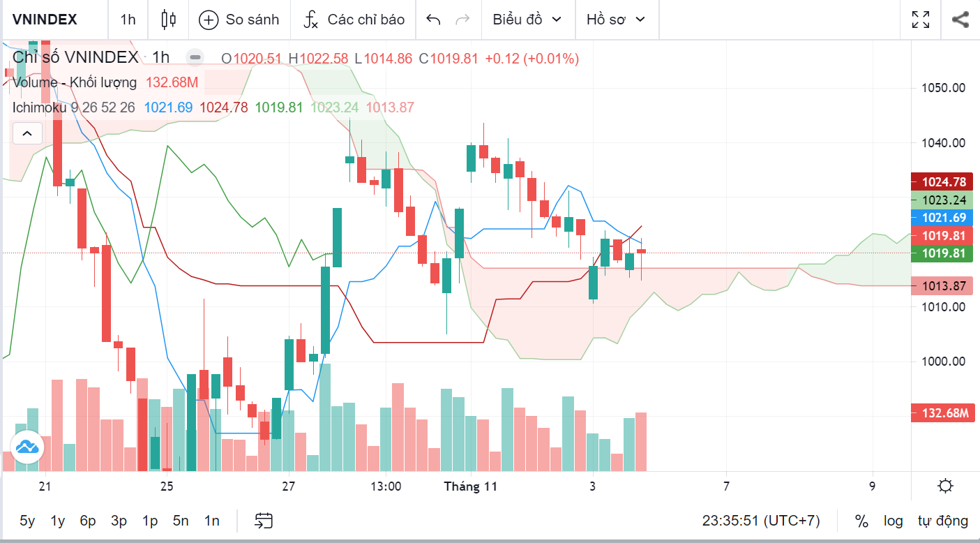Image resolution: width=980 pixels, height=543 pixels.
Task: Click the blue cloud logo badge
Action: (27, 447)
